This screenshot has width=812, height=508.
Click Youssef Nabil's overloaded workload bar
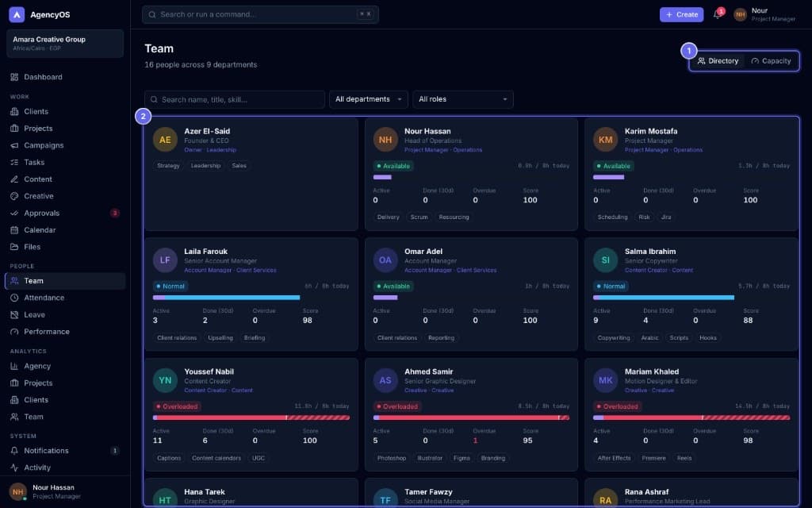[x=251, y=418]
